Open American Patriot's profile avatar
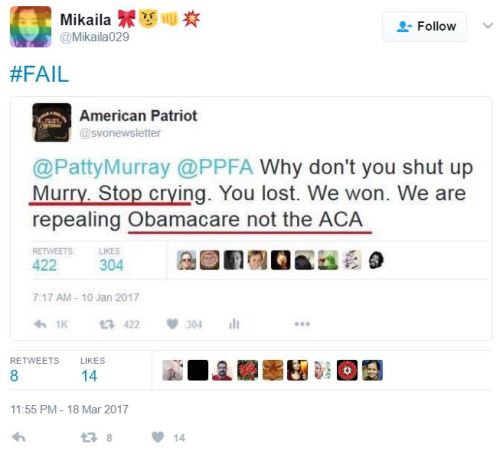The width and height of the screenshot is (500, 460). pos(52,122)
